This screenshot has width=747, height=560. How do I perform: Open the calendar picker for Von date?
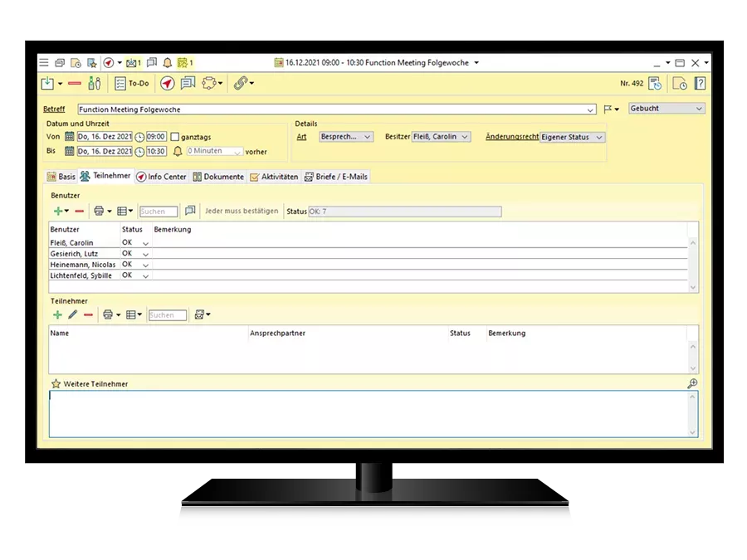70,137
